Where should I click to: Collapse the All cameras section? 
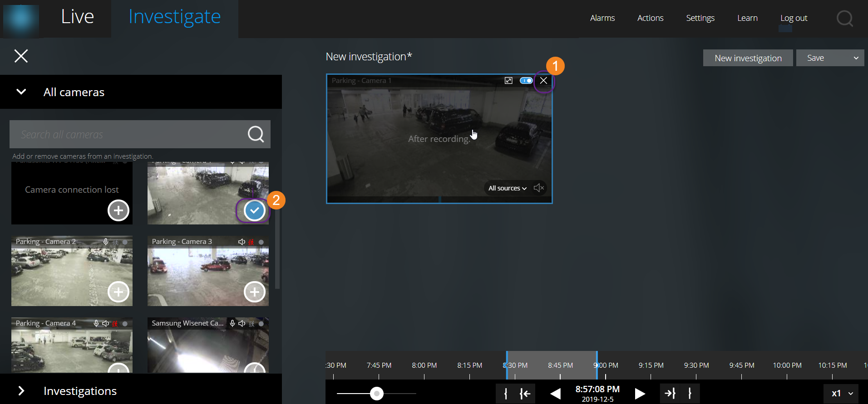21,92
